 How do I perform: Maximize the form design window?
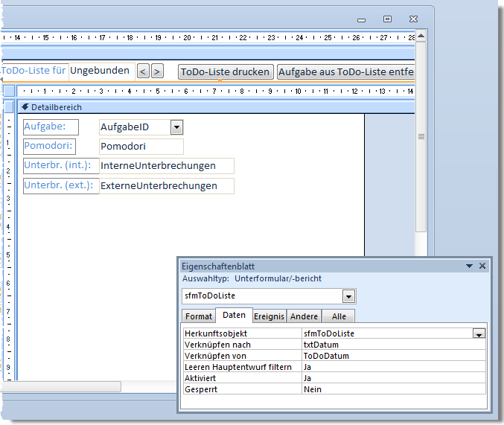click(x=387, y=19)
